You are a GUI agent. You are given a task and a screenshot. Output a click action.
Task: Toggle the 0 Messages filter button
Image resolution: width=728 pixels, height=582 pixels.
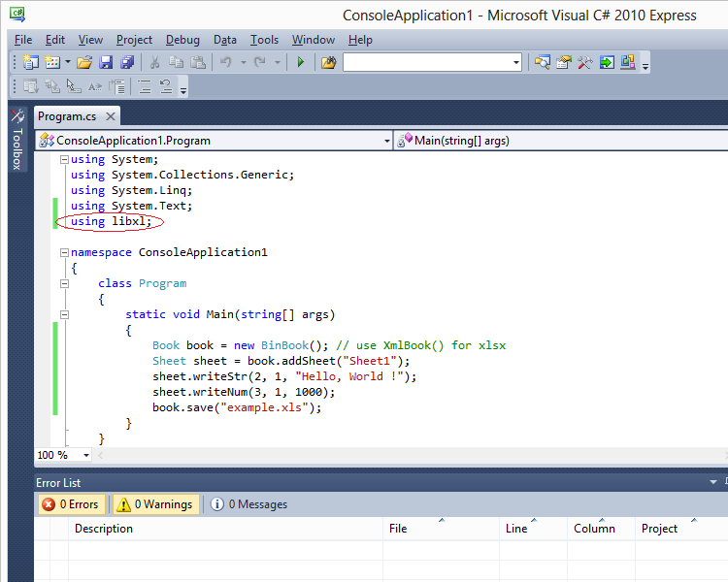248,504
